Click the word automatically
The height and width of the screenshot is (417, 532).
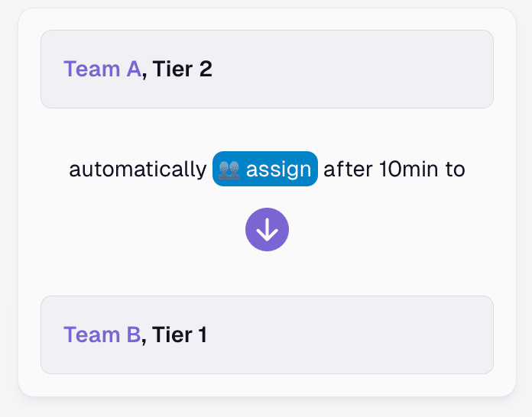click(138, 170)
